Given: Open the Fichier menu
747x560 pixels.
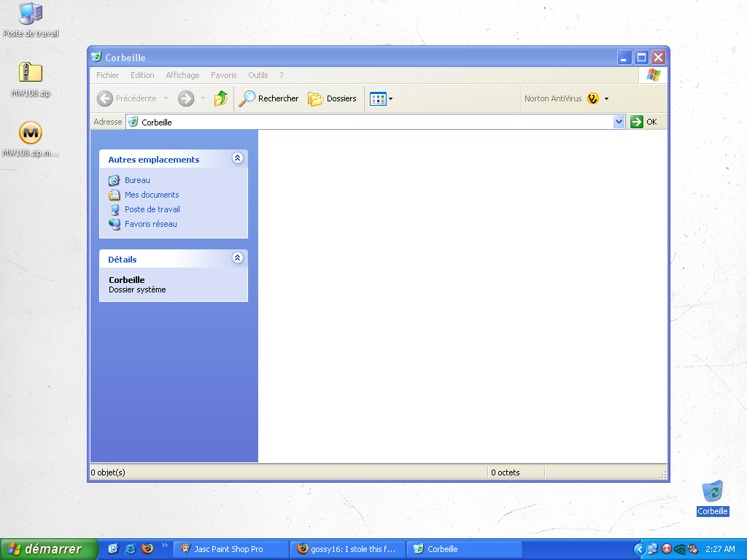Looking at the screenshot, I should point(107,75).
